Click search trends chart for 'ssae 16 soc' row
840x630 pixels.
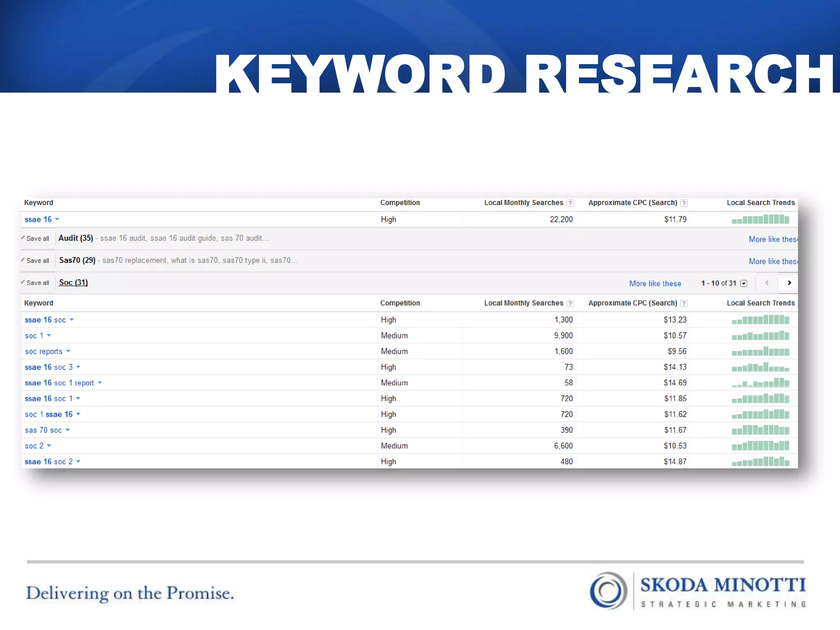click(x=760, y=320)
